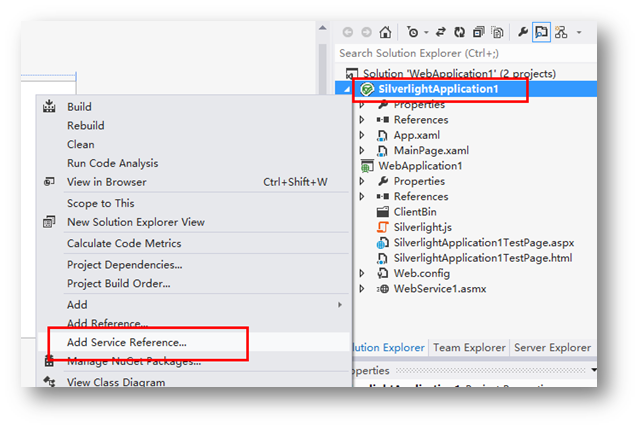This screenshot has width=639, height=429.
Task: Click the View Class Diagram toolbar icon
Action: pos(561,32)
